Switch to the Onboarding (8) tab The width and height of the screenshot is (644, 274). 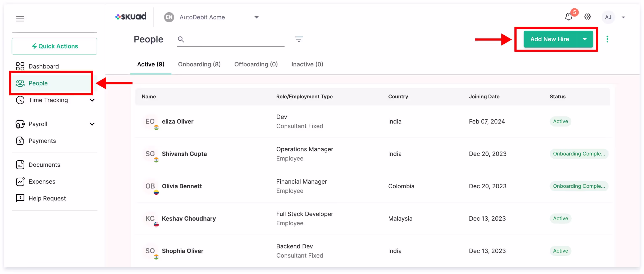pos(199,65)
